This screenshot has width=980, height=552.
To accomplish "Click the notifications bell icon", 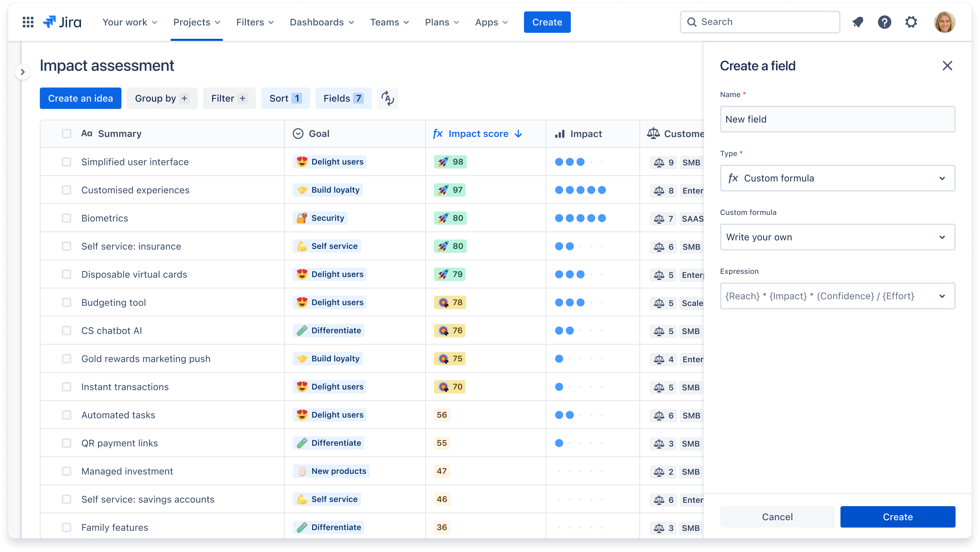I will (x=858, y=22).
